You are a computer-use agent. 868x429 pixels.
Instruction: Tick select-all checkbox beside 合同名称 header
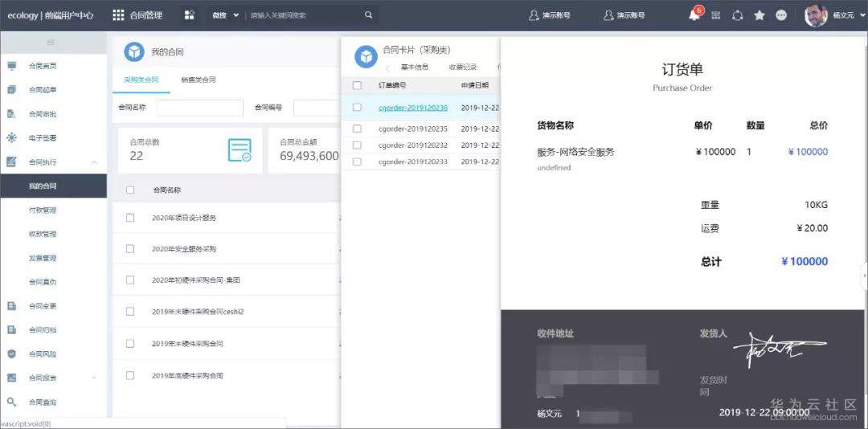pyautogui.click(x=130, y=190)
